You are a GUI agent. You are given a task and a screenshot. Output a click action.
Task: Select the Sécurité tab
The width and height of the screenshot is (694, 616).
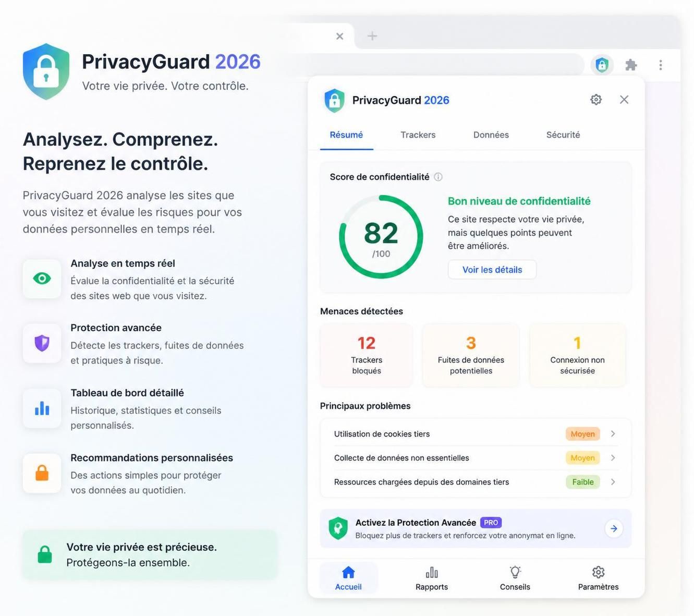pyautogui.click(x=563, y=135)
